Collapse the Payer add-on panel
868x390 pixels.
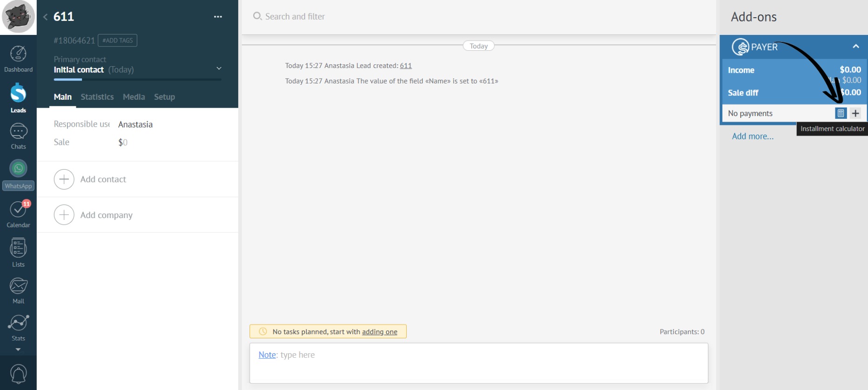click(855, 46)
